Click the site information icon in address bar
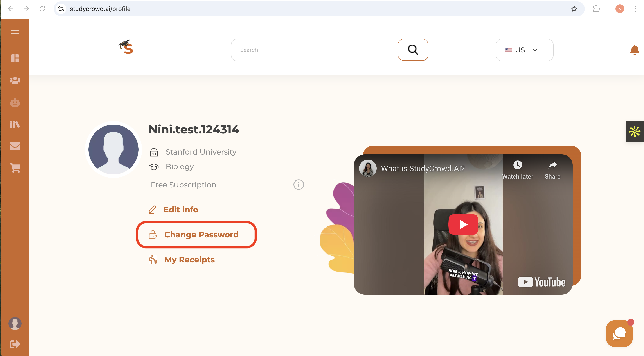644x356 pixels. (61, 9)
